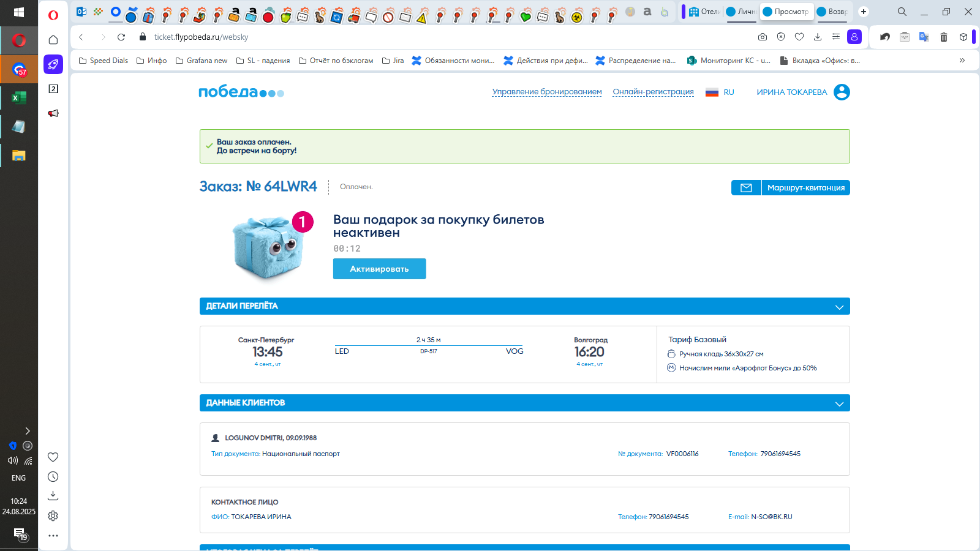Image resolution: width=980 pixels, height=551 pixels.
Task: Click the undo arrow extension icon
Action: click(x=885, y=37)
